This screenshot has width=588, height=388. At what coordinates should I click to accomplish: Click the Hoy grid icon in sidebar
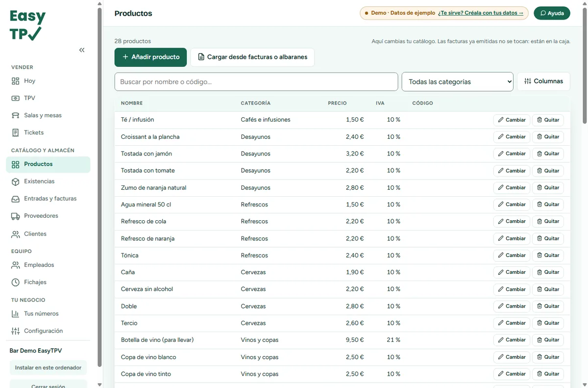pyautogui.click(x=15, y=81)
